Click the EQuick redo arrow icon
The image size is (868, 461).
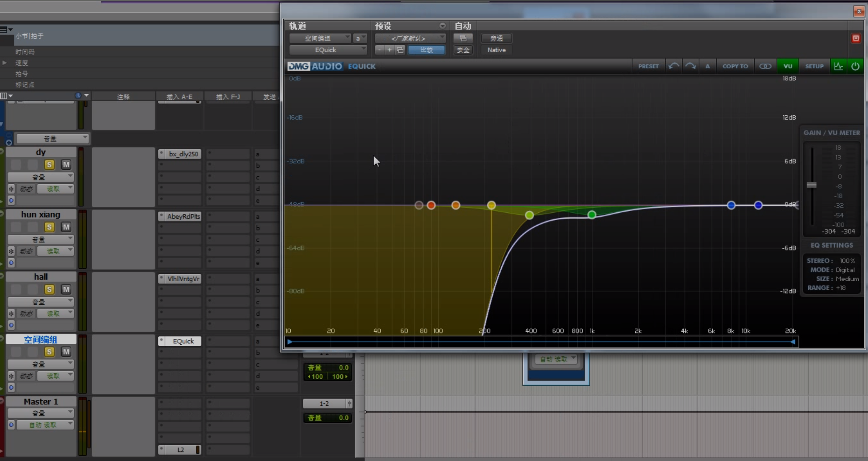click(x=690, y=66)
